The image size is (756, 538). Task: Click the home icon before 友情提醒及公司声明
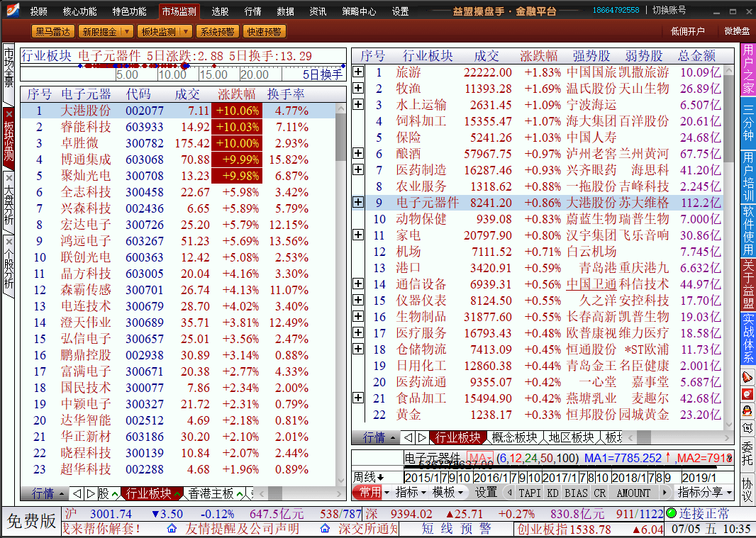pyautogui.click(x=172, y=529)
